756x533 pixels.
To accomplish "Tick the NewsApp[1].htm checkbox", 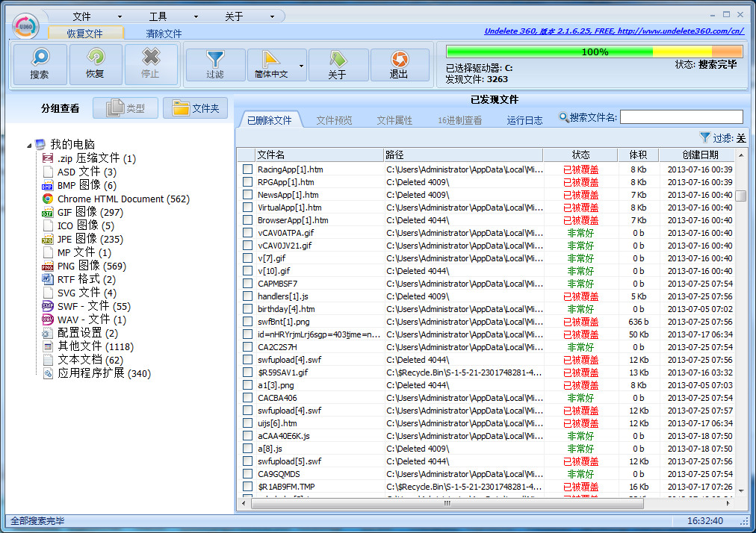I will point(247,195).
